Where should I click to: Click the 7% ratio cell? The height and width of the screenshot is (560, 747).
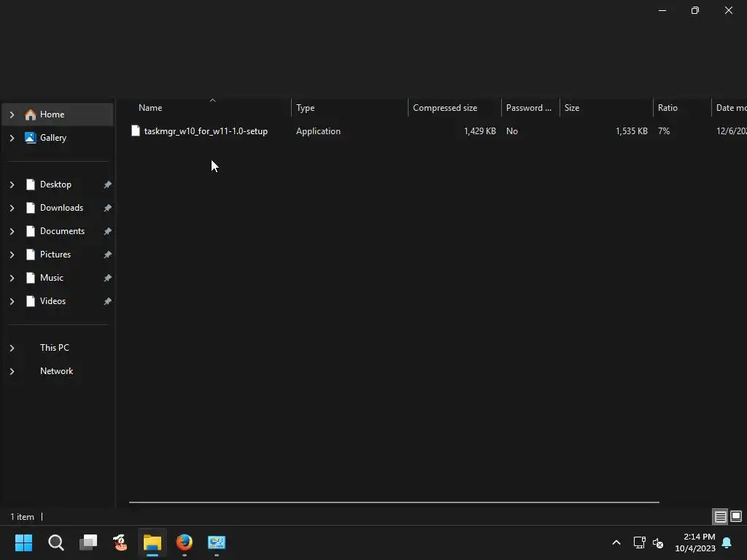pos(664,131)
